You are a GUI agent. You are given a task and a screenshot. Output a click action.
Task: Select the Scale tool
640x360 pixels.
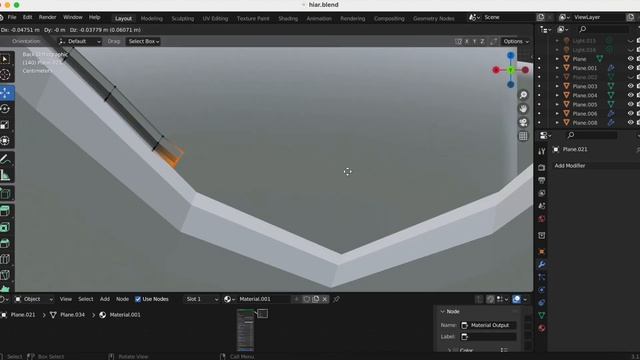pyautogui.click(x=5, y=125)
